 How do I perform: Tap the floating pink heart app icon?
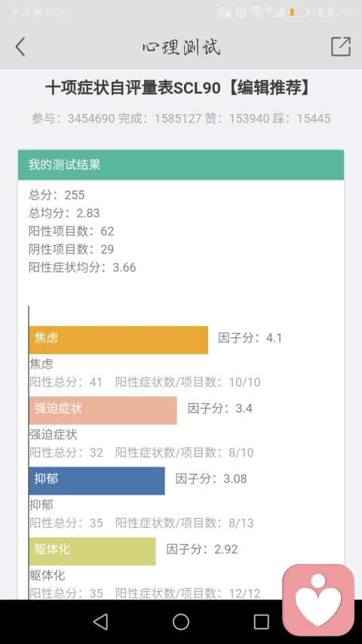318,600
